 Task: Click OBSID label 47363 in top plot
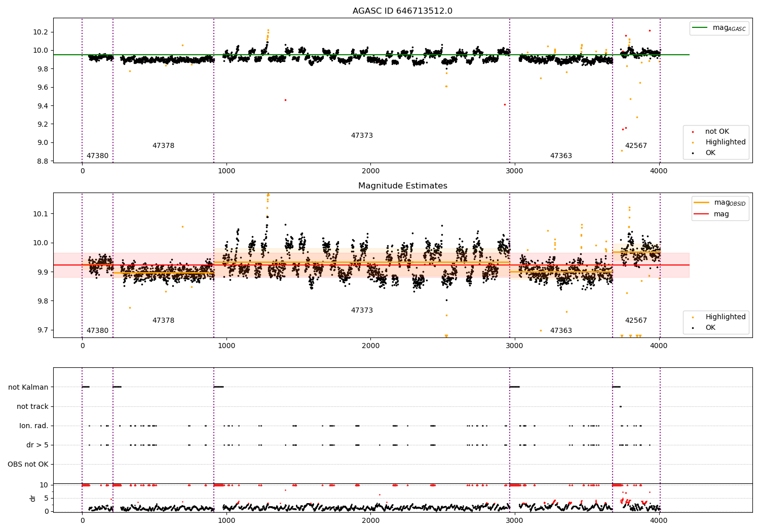(561, 156)
